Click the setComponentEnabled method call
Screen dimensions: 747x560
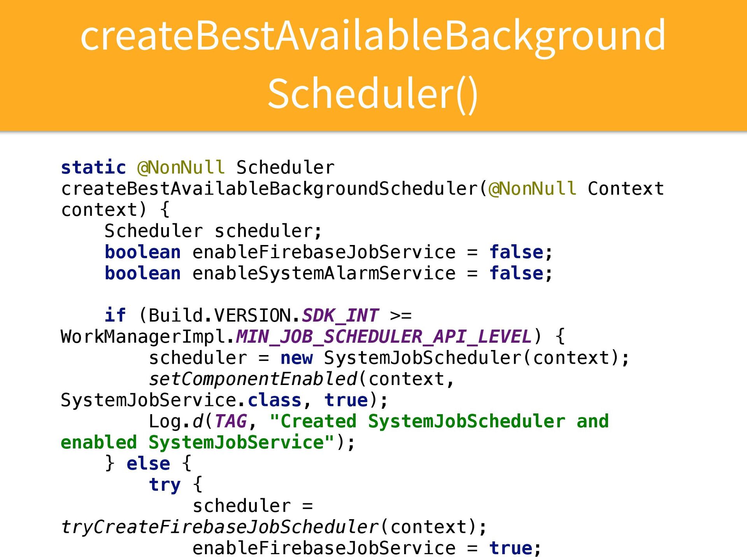pos(253,379)
